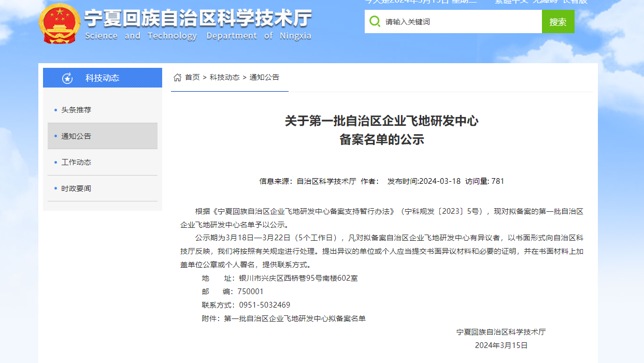Click 通知公告 breadcrumb link

(x=264, y=77)
